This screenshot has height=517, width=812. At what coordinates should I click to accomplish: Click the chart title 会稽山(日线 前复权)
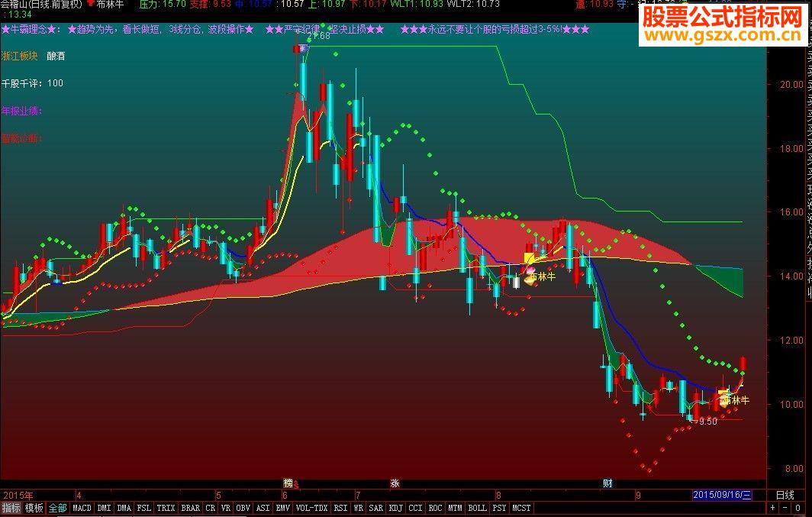pos(41,4)
